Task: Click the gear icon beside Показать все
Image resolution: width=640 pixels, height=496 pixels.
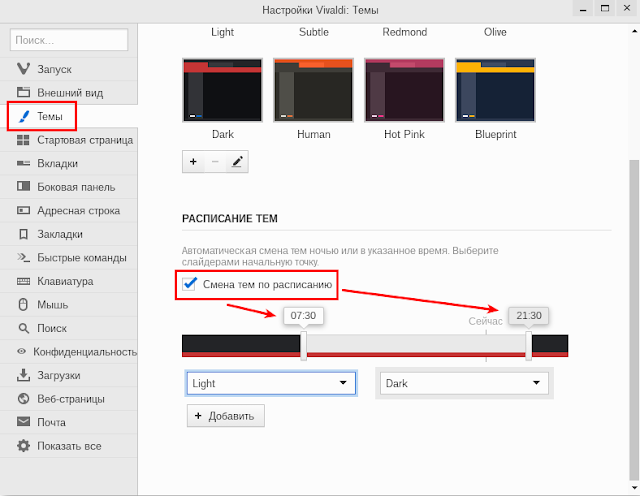Action: 23,445
